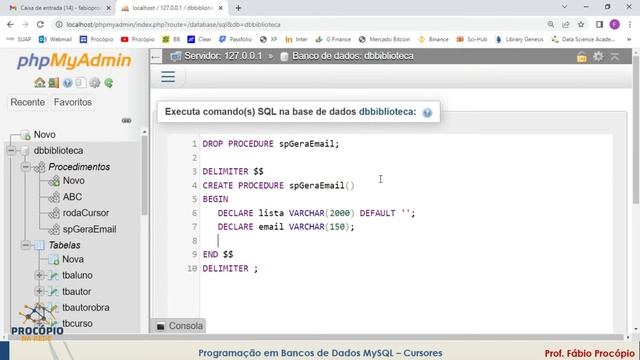640x360 pixels.
Task: Open SUAP bookmark
Action: (x=19, y=39)
